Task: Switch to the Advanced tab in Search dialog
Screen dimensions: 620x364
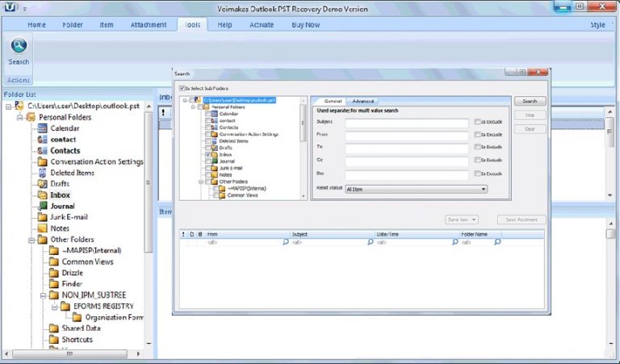Action: [x=362, y=101]
